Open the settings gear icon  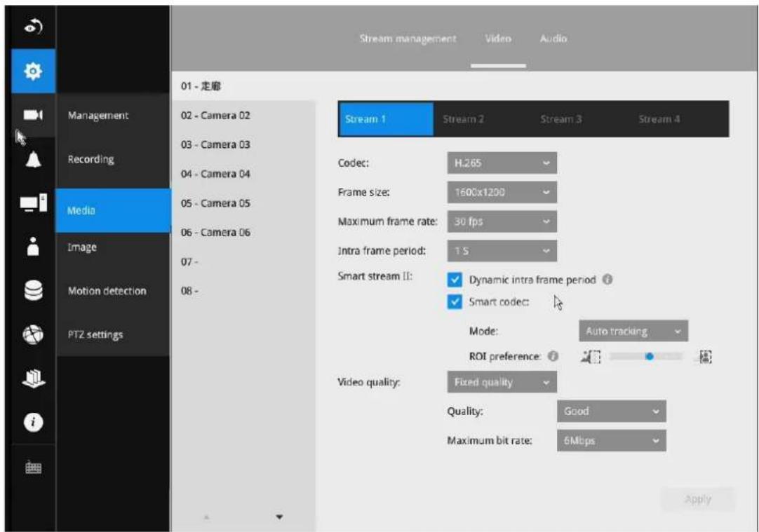coord(33,71)
